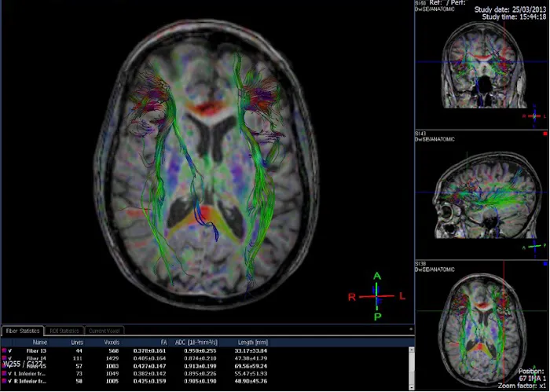Click scroll-up arrow of fiber statistics table
Viewport: 550px width, 392px height.
click(x=412, y=350)
